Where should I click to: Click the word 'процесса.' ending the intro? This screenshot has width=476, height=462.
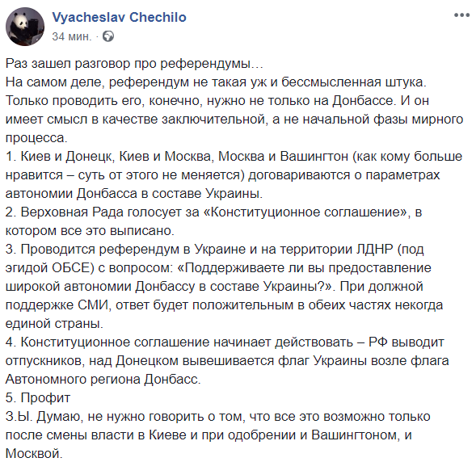pos(36,138)
